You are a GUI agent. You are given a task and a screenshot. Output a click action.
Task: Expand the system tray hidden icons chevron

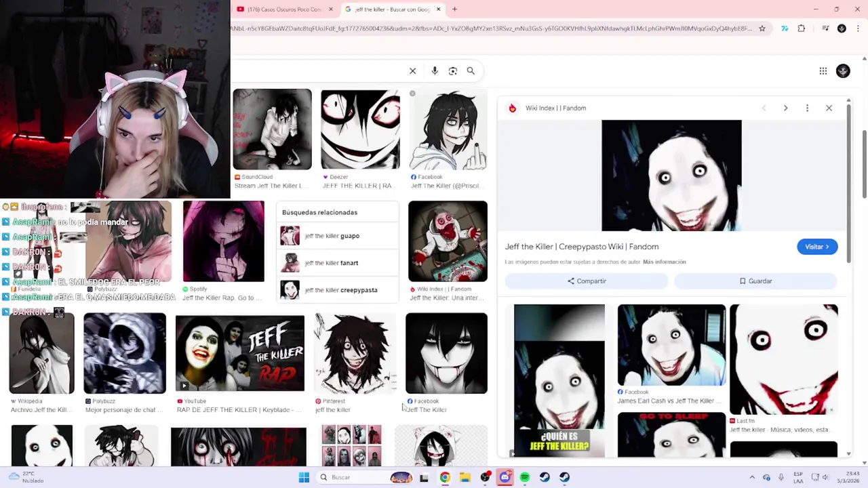coord(751,477)
